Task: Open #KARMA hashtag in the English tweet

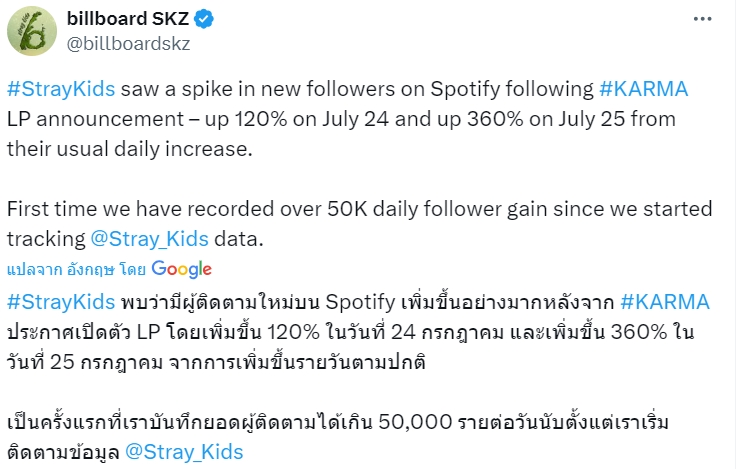Action: coord(643,89)
